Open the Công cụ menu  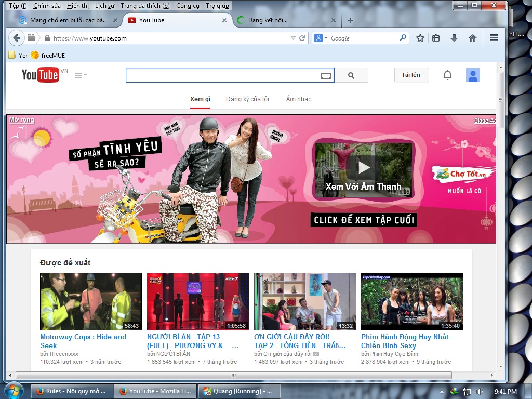188,6
